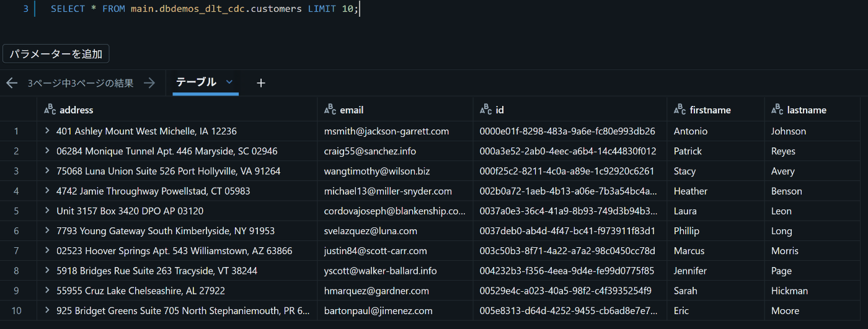
Task: Expand address row 06284 Monique Tunnel
Action: point(47,151)
